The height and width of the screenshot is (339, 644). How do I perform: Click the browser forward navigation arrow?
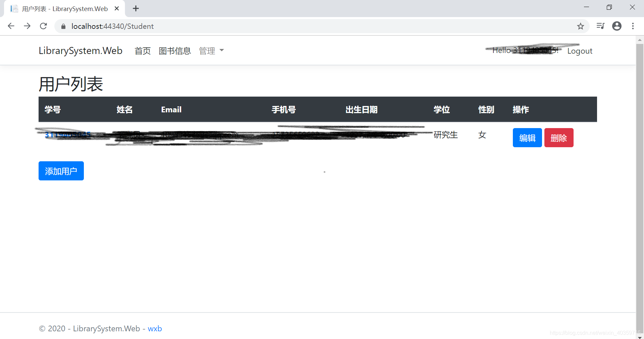tap(27, 26)
